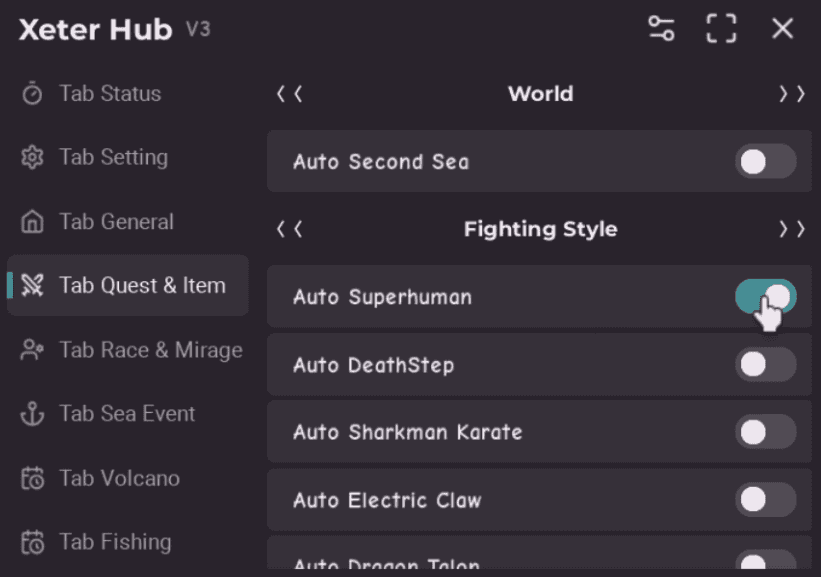Viewport: 821px width, 577px height.
Task: Turn on Auto Sharkman Karate
Action: click(765, 432)
